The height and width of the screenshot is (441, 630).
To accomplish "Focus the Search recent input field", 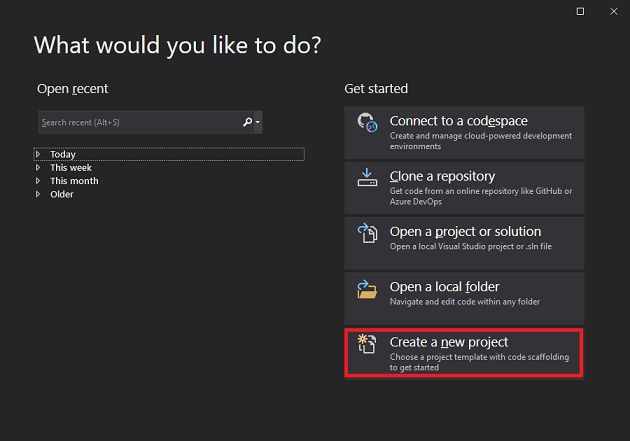I will (x=138, y=122).
